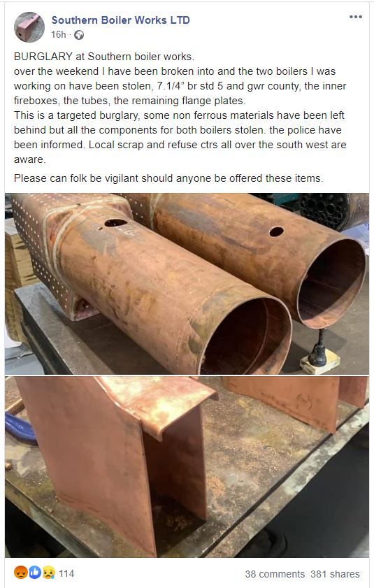This screenshot has height=588, width=374.
Task: Click the "Please can folk be vigilant" sentence
Action: [168, 178]
